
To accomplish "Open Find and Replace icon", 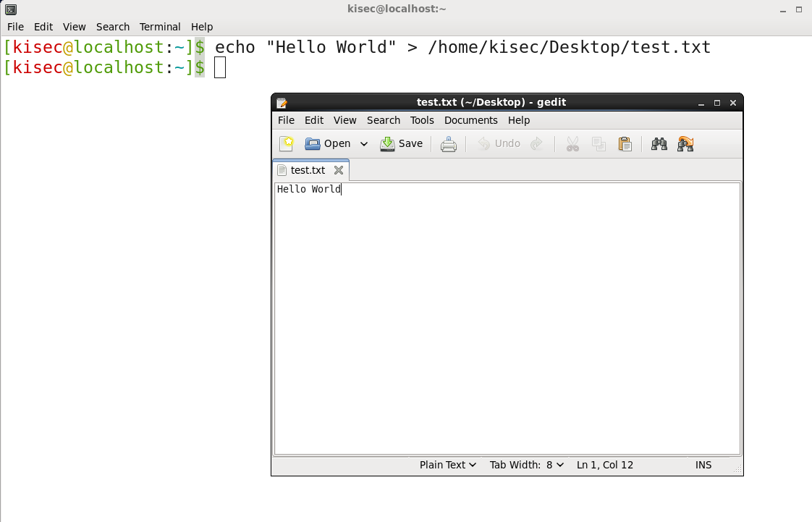I will click(x=685, y=144).
